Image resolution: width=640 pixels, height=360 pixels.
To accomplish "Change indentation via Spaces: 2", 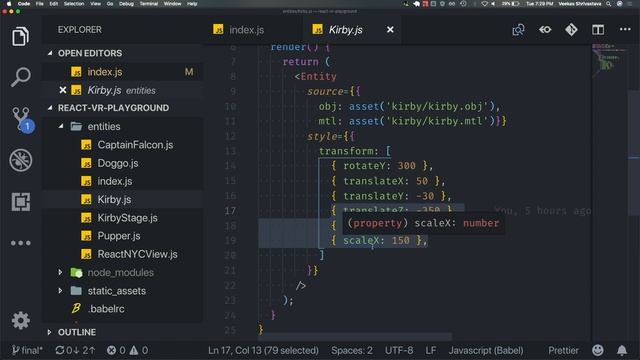I will (352, 350).
